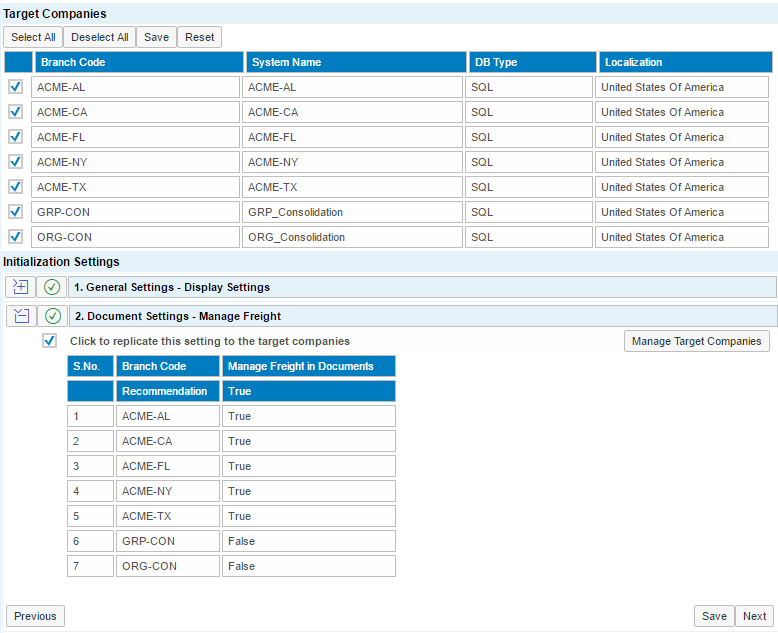778x633 pixels.
Task: Proceed with the Next button
Action: click(754, 616)
